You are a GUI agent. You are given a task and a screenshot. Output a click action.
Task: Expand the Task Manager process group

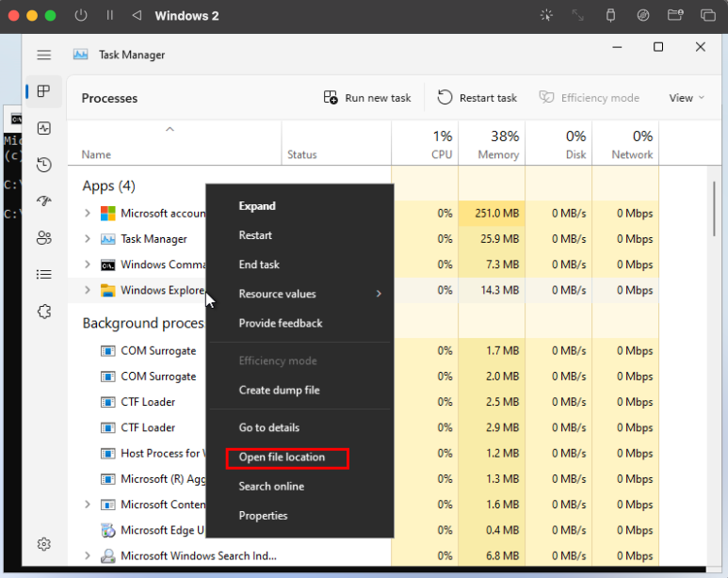click(88, 238)
